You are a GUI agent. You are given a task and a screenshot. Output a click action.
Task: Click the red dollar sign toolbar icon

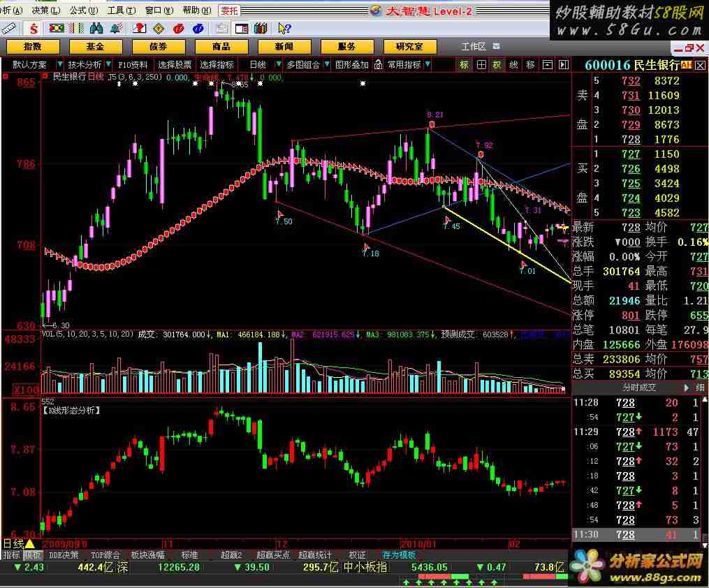[34, 29]
